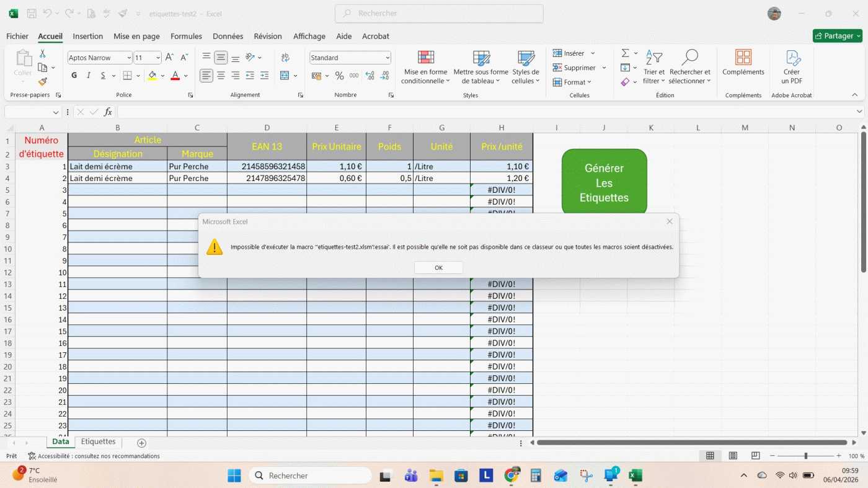Open the Formules ribbon tab
Screen dimensions: 868x488
click(x=186, y=36)
